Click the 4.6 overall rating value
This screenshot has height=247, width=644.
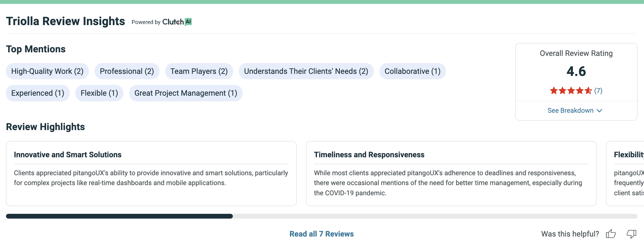576,71
